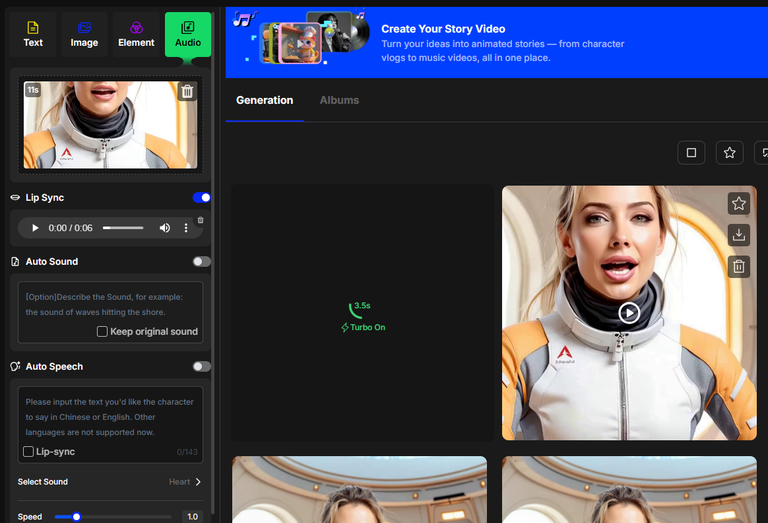Open the Text input tab
Image resolution: width=768 pixels, height=523 pixels.
[x=33, y=35]
